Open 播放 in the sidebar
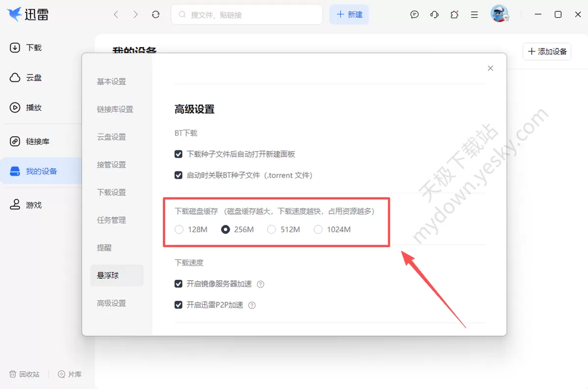 [27, 107]
